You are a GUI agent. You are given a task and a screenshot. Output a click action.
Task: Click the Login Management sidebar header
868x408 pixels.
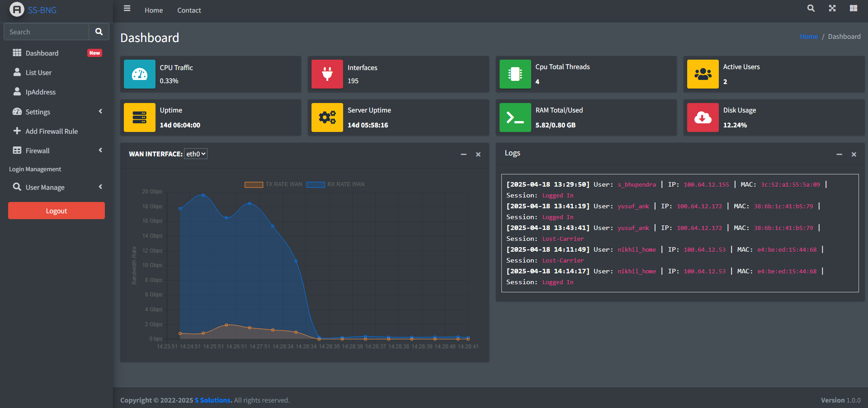coord(35,169)
